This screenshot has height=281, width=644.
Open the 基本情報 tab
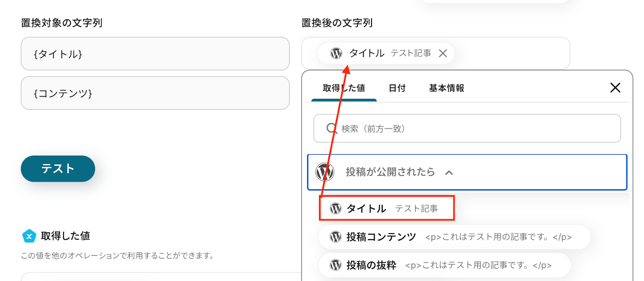pos(446,88)
